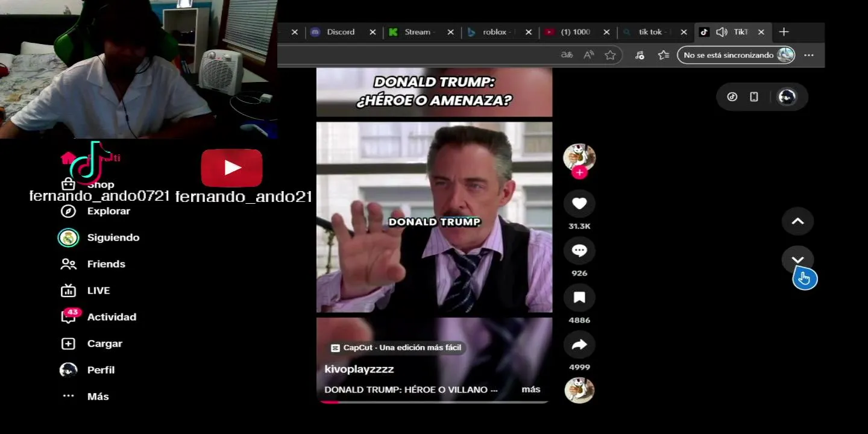Click the red YouTube logo in the overlay
This screenshot has width=868, height=434.
pyautogui.click(x=231, y=168)
